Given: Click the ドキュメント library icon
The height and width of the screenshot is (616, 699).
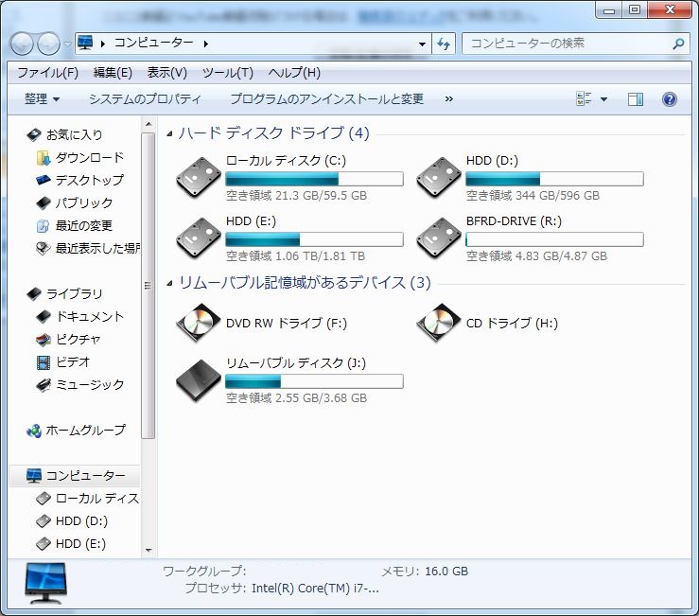Looking at the screenshot, I should 44,317.
